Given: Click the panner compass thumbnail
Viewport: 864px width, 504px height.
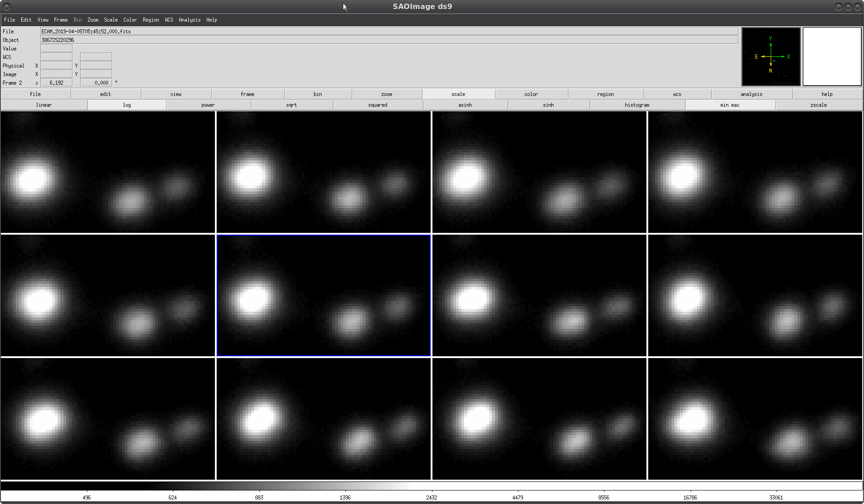Looking at the screenshot, I should [x=771, y=57].
